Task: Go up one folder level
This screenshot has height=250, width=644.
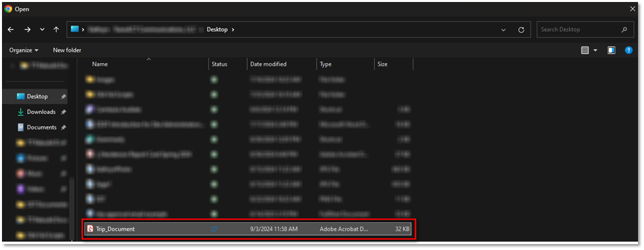Action: (x=56, y=30)
